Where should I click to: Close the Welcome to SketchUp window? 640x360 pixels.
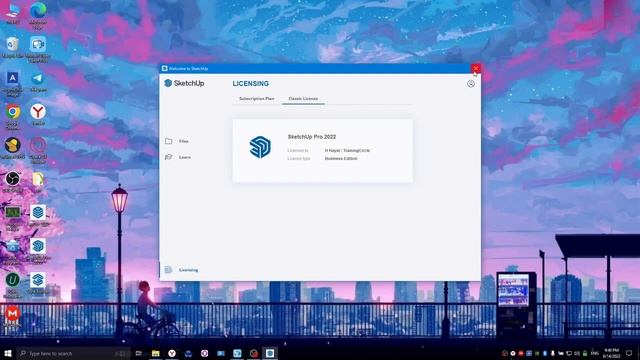pyautogui.click(x=476, y=68)
